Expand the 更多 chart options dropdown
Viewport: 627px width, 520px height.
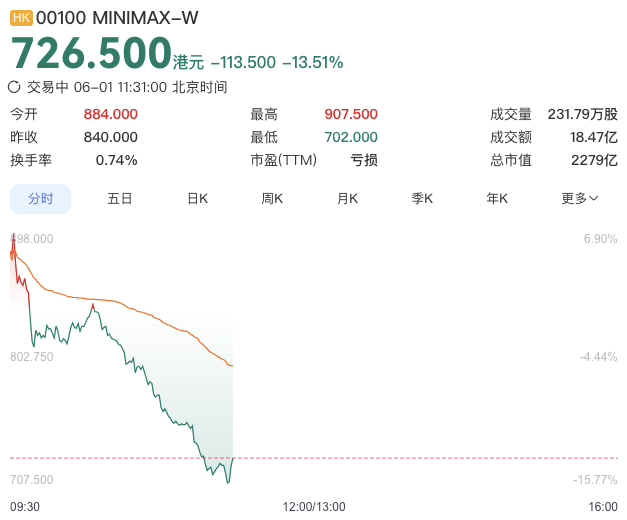coord(579,198)
